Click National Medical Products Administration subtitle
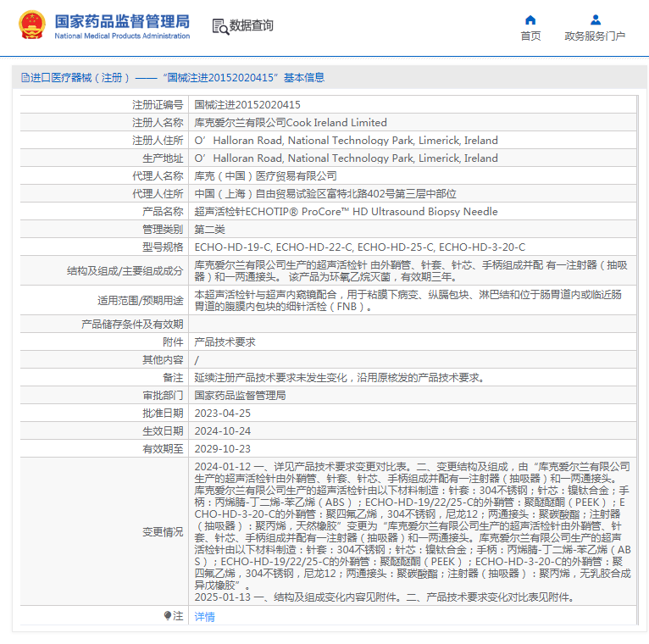Screen dimensions: 649x644 pyautogui.click(x=122, y=36)
